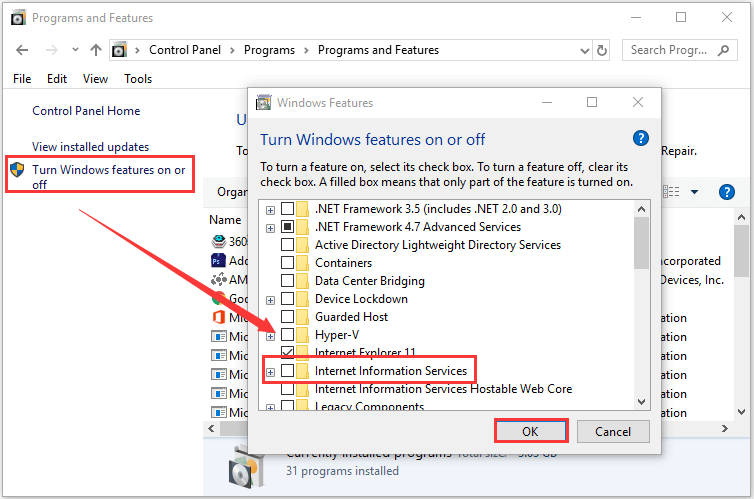Click the Name column header
Screen dimensions: 754x499
point(225,220)
